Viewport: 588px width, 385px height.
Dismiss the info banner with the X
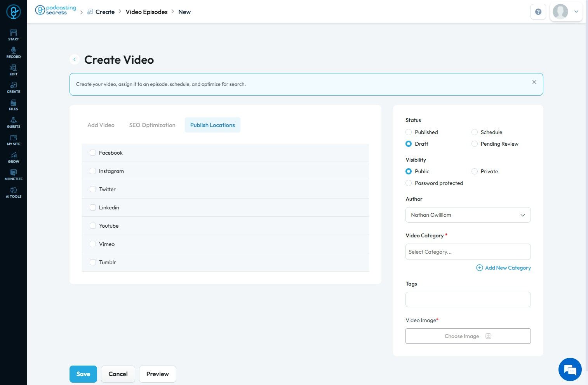click(x=534, y=82)
